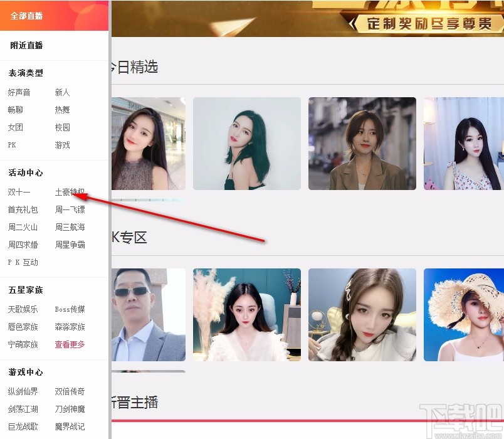
Task: Open the 周二火山 activity
Action: (23, 227)
